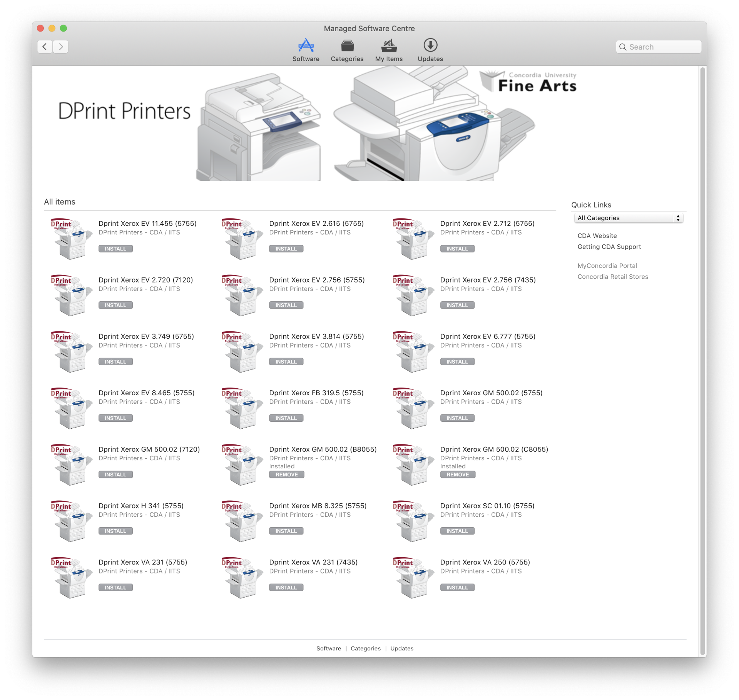Install Dprint Xerox H 341 (5755)
The height and width of the screenshot is (700, 739).
(x=115, y=531)
